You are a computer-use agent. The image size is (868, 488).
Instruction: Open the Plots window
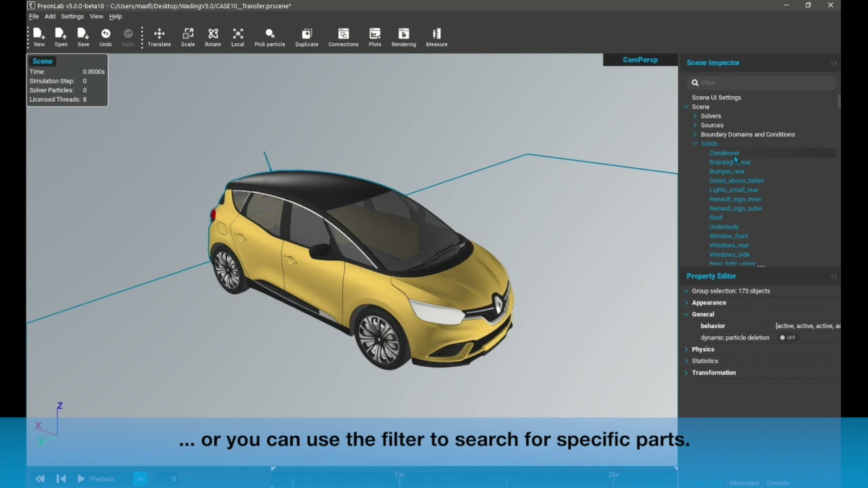pyautogui.click(x=375, y=37)
